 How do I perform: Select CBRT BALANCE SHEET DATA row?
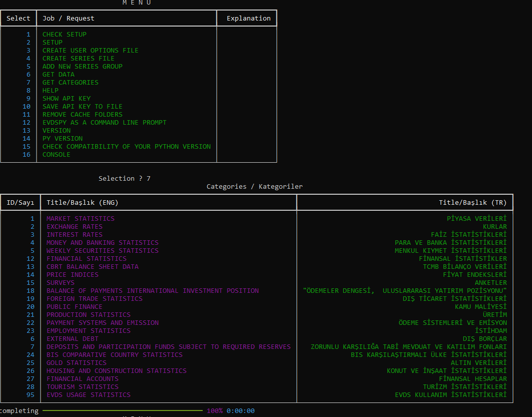tap(92, 267)
